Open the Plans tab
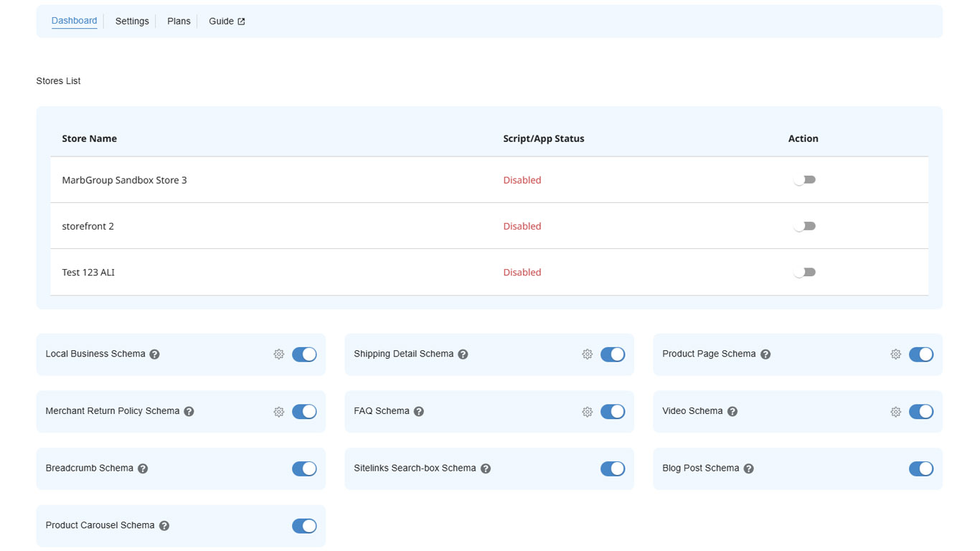The image size is (980, 551). 179,22
